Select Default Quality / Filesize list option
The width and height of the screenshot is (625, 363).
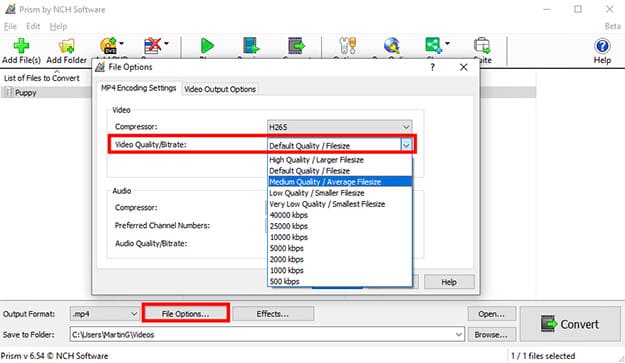pyautogui.click(x=340, y=171)
